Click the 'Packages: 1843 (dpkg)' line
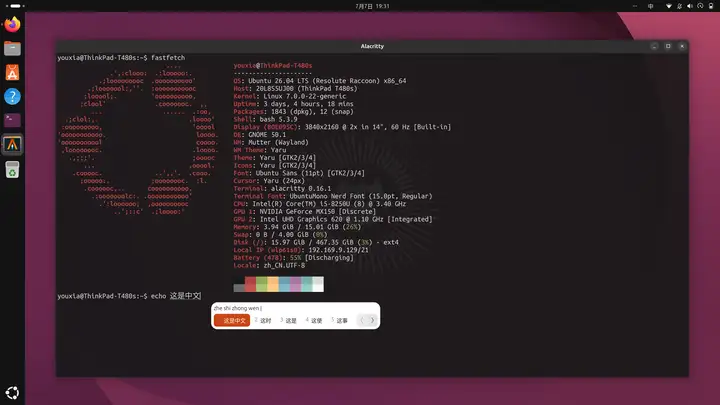720x405 pixels. click(x=293, y=112)
